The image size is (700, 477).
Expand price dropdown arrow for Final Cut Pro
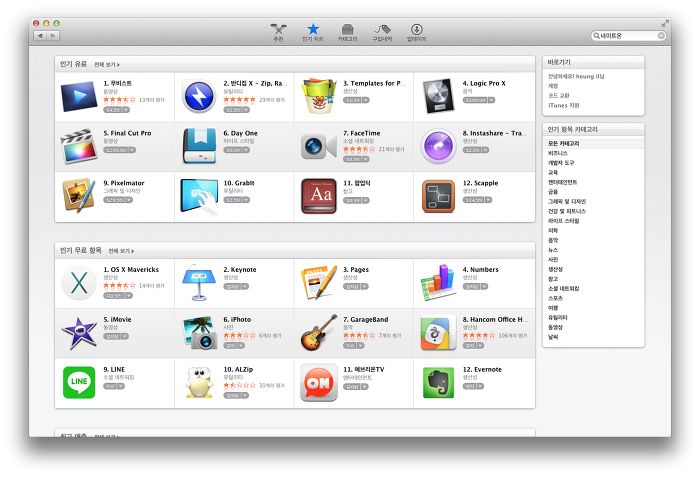click(132, 150)
